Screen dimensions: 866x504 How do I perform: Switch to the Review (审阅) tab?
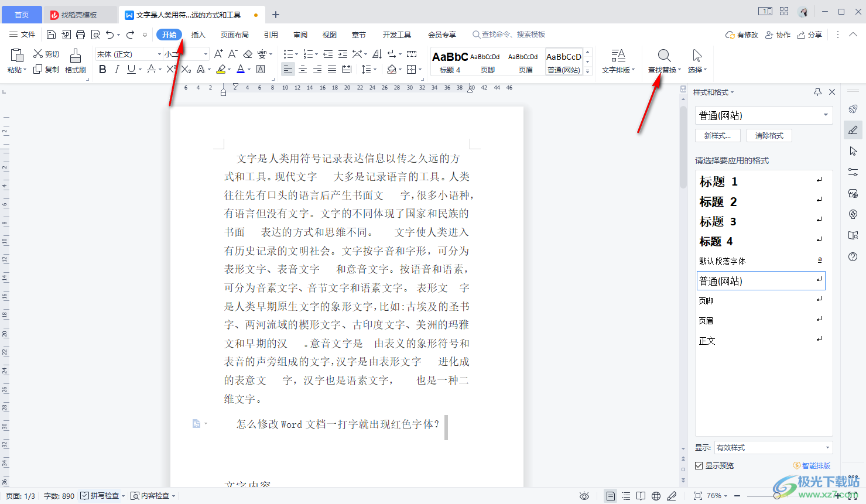click(300, 35)
